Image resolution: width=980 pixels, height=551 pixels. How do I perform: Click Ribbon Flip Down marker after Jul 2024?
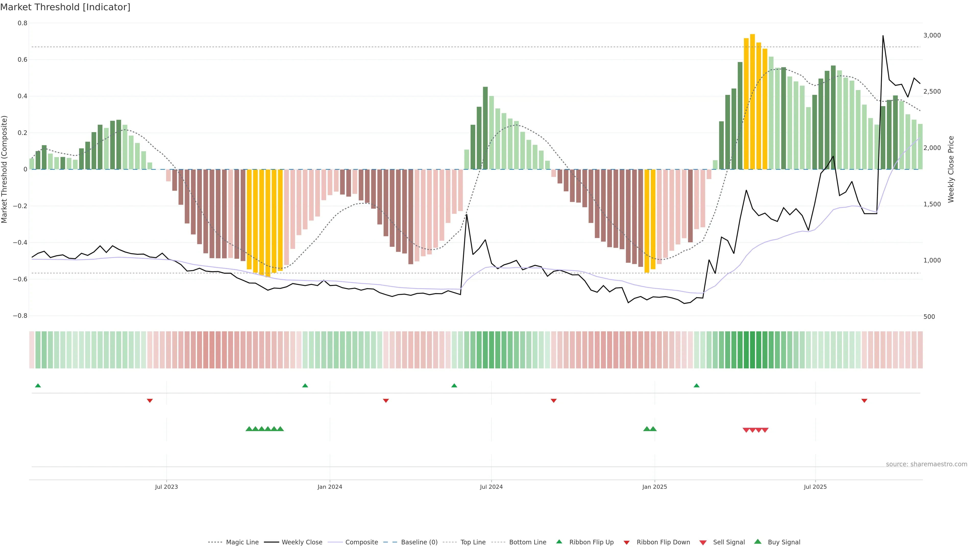coord(554,401)
